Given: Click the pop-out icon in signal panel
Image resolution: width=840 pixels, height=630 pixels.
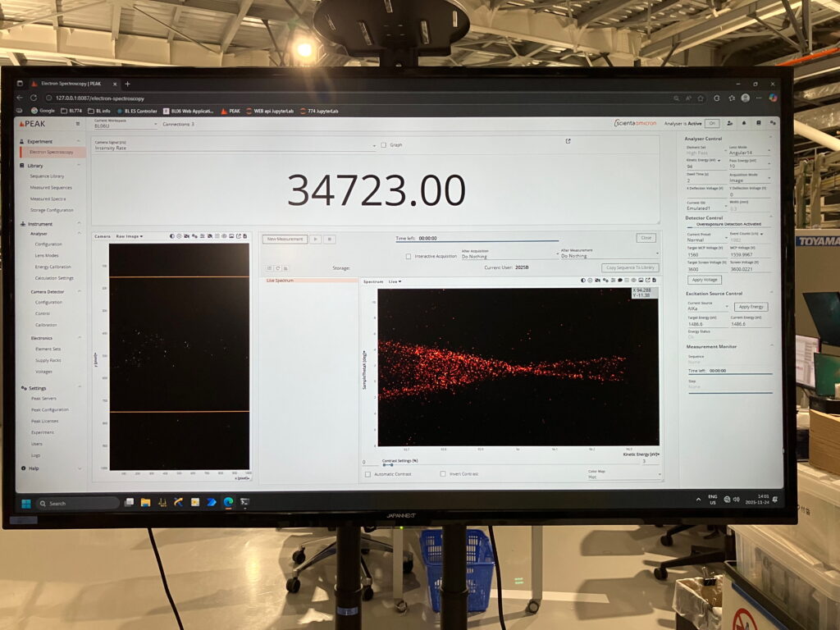Looking at the screenshot, I should (568, 141).
